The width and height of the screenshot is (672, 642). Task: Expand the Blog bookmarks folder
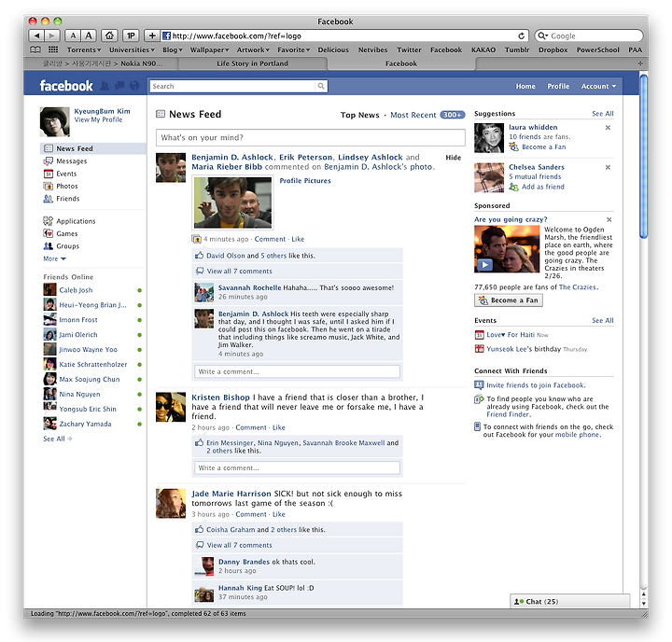click(173, 49)
